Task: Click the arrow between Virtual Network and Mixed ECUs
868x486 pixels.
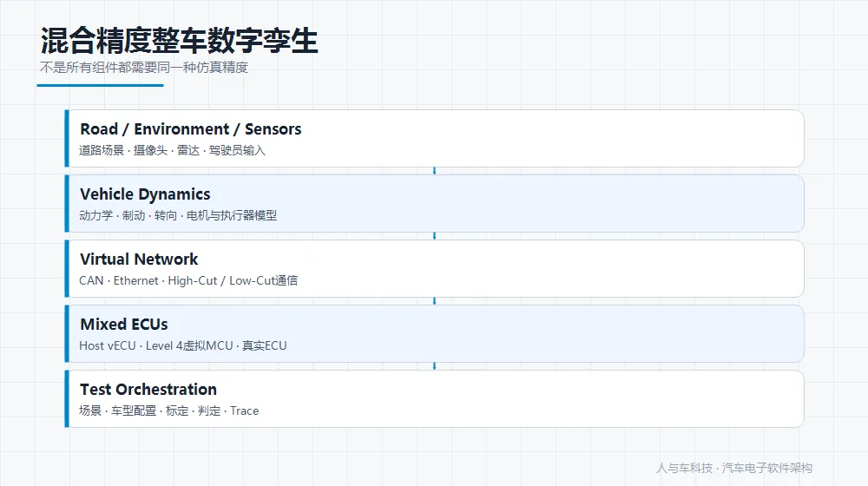Action: click(435, 301)
